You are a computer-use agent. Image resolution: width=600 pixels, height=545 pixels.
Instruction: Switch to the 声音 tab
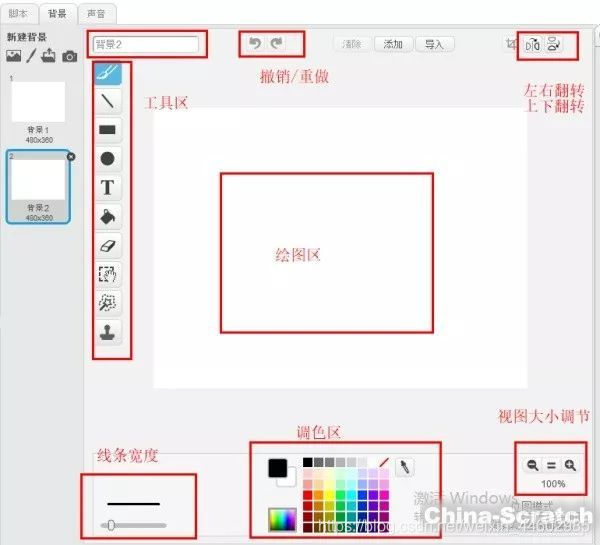[x=96, y=14]
